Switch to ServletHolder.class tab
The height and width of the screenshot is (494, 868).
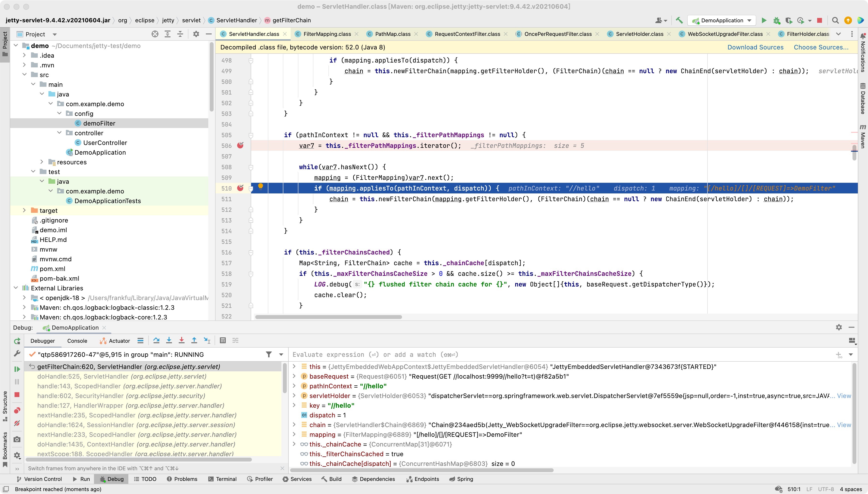[x=640, y=34]
